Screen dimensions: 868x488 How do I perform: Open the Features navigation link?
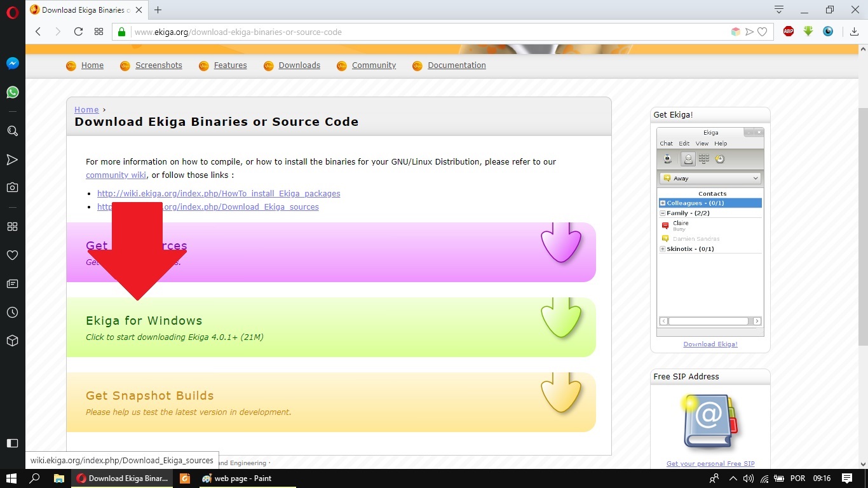pyautogui.click(x=230, y=65)
